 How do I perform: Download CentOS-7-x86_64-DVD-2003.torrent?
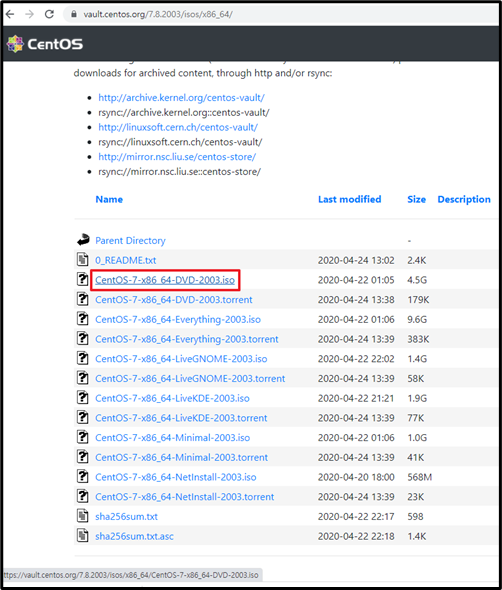pyautogui.click(x=174, y=300)
